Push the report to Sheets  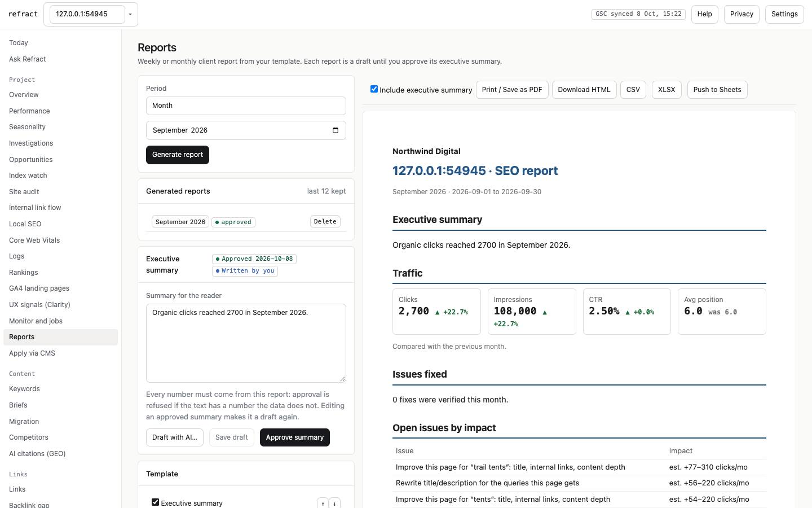pyautogui.click(x=717, y=90)
